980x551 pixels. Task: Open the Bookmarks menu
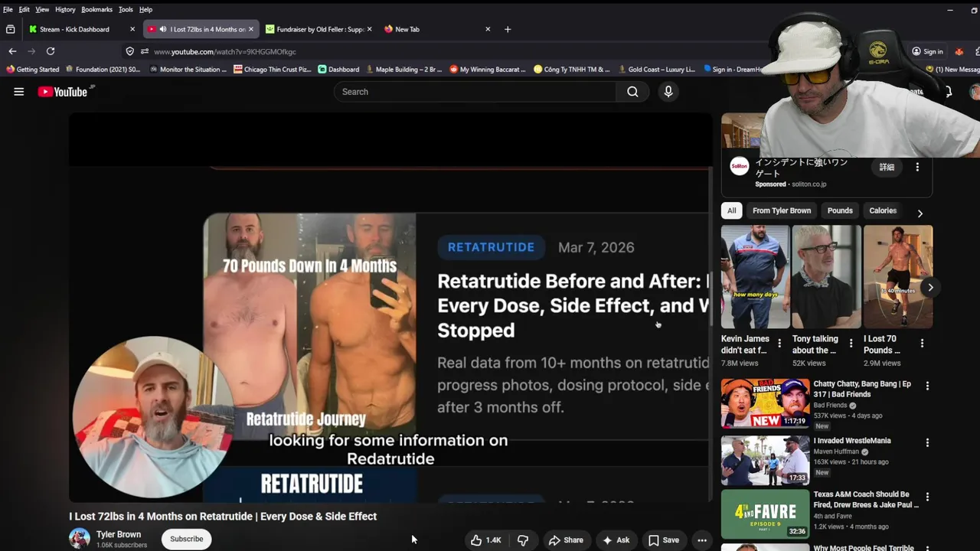[96, 9]
